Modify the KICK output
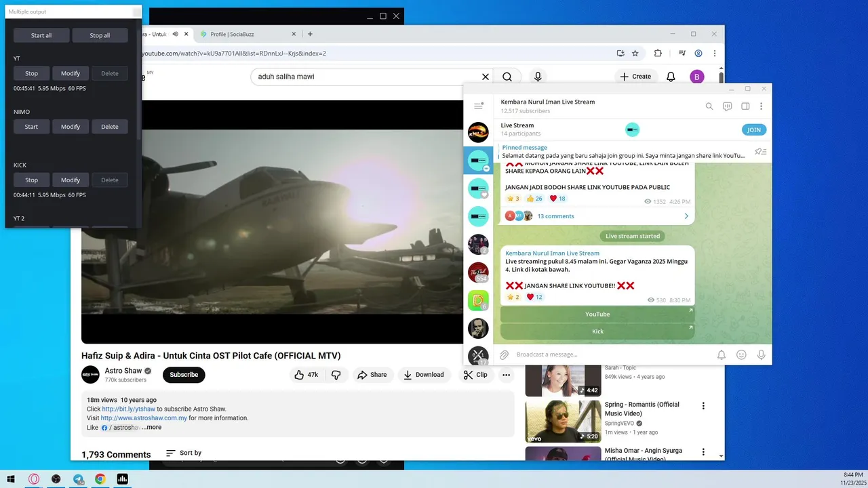The image size is (868, 488). pos(71,180)
